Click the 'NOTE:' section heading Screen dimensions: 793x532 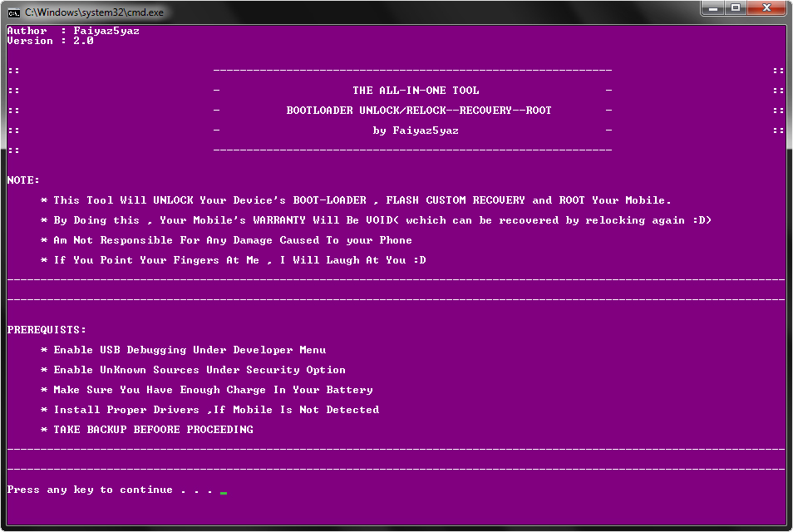(23, 180)
